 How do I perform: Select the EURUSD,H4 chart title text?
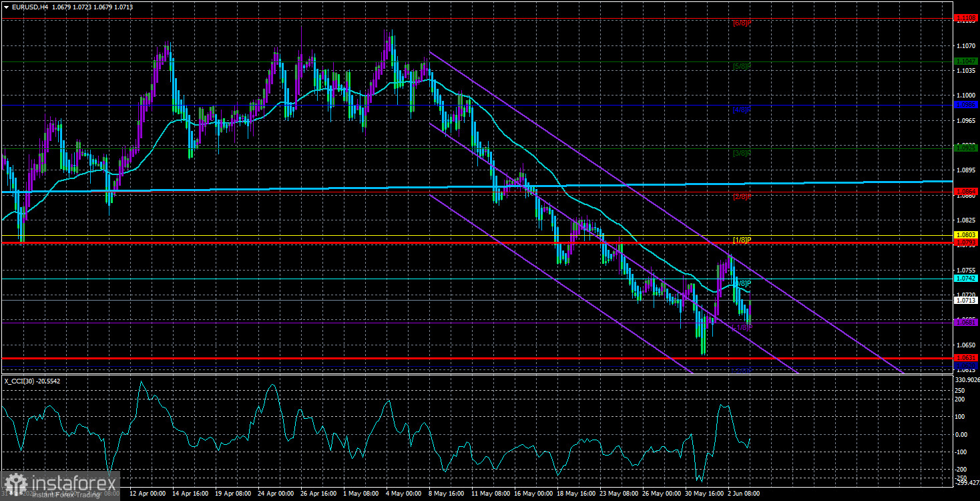click(x=31, y=7)
